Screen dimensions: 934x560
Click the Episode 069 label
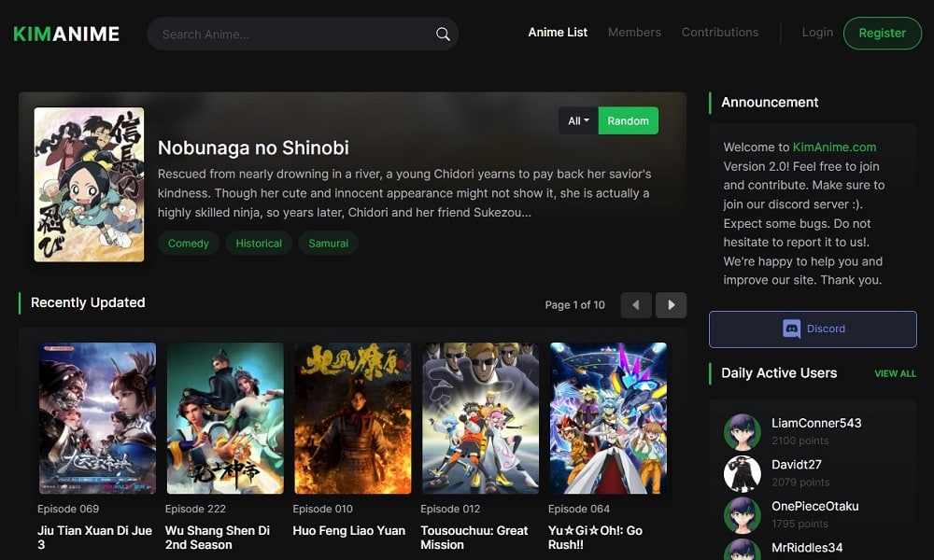point(68,509)
